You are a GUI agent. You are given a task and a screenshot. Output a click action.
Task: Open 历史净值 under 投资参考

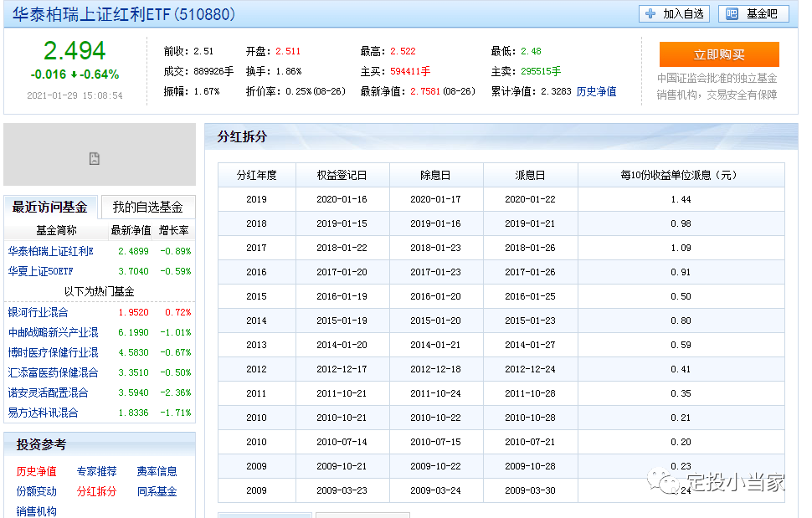36,471
